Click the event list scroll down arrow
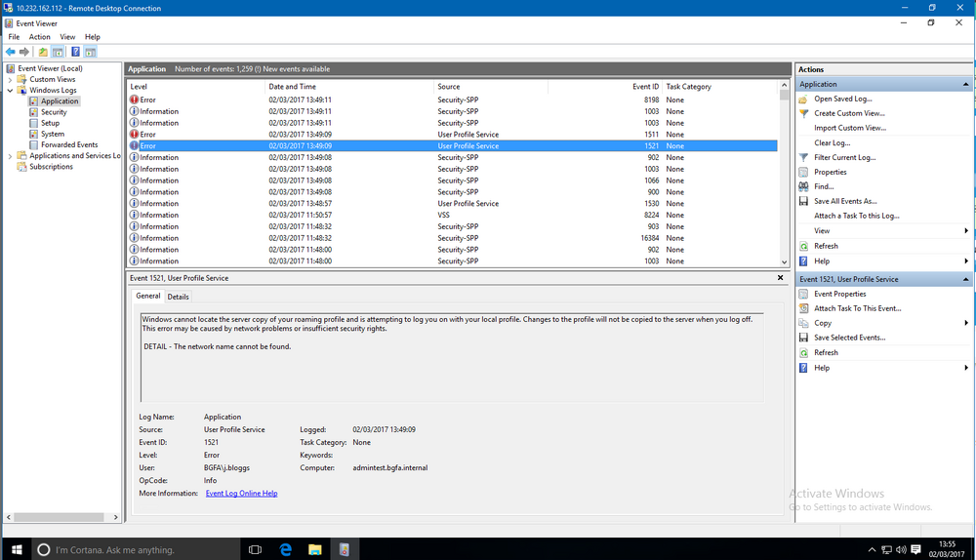Viewport: 976px width, 560px height. coord(784,262)
